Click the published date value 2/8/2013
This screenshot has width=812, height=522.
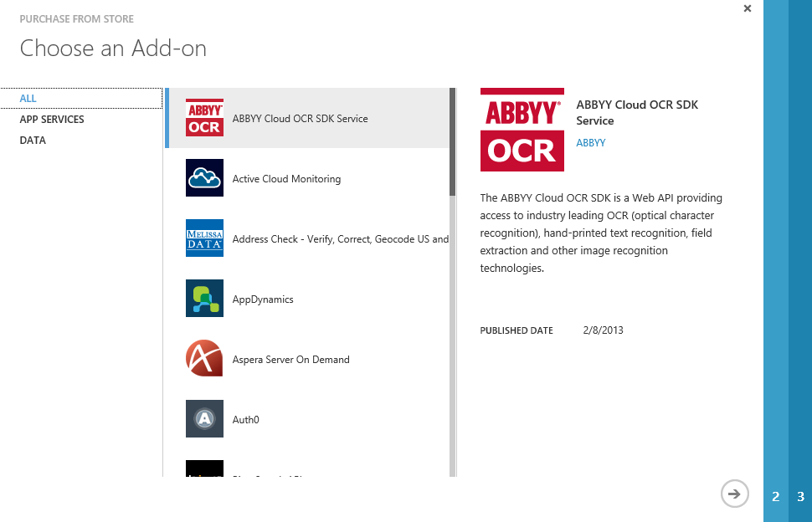coord(603,330)
